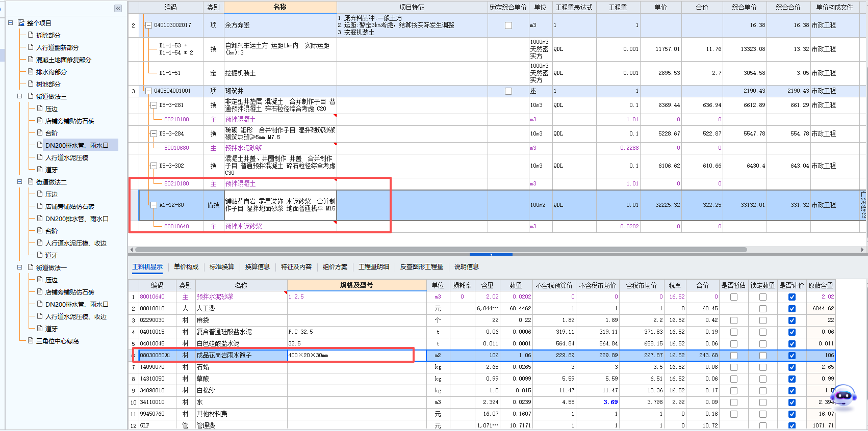Select 台阶 under 街道做法二
This screenshot has width=868, height=431.
point(51,231)
